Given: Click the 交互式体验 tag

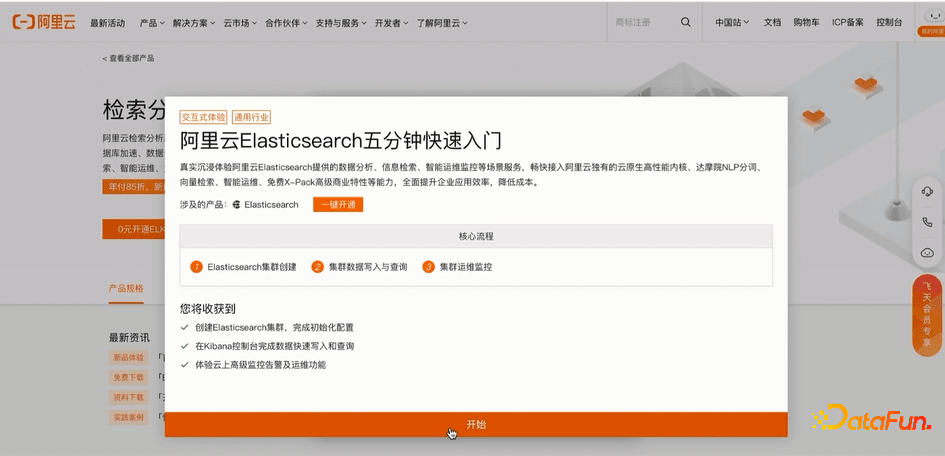Looking at the screenshot, I should point(203,117).
